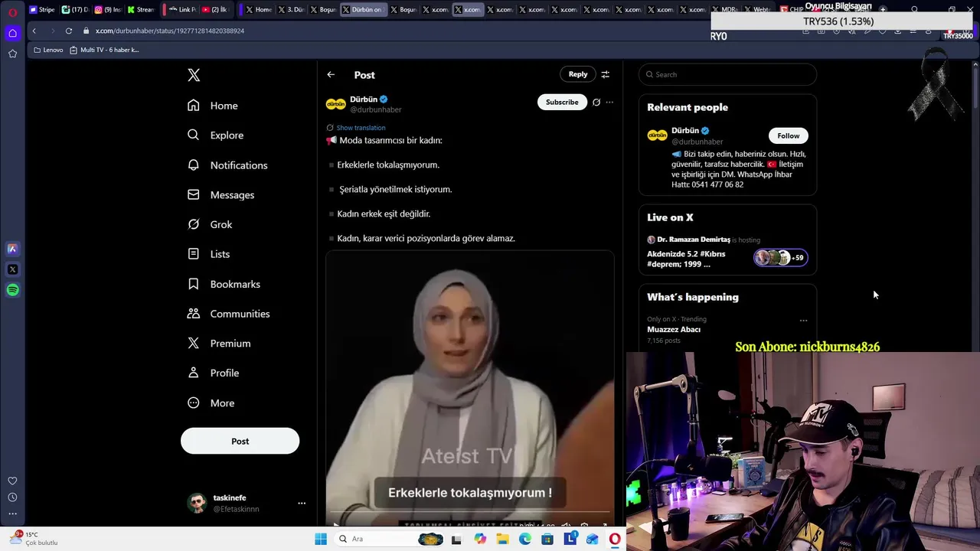Open Profile in X navigation
This screenshot has width=980, height=551.
pos(214,373)
